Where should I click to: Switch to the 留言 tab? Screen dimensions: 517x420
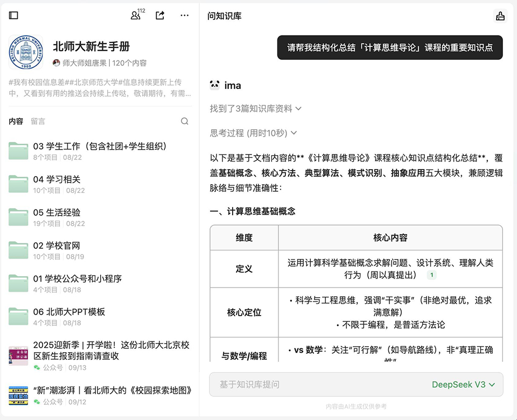pos(38,121)
